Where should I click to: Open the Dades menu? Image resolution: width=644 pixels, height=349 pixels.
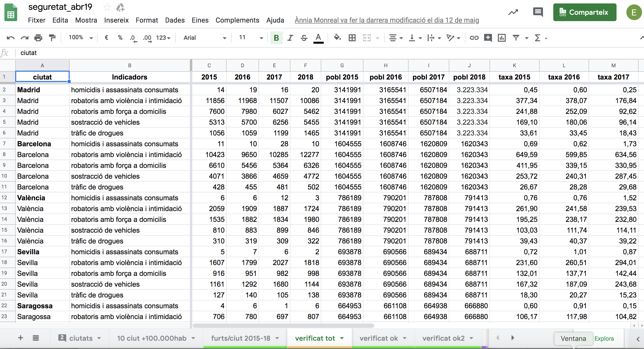pyautogui.click(x=175, y=20)
